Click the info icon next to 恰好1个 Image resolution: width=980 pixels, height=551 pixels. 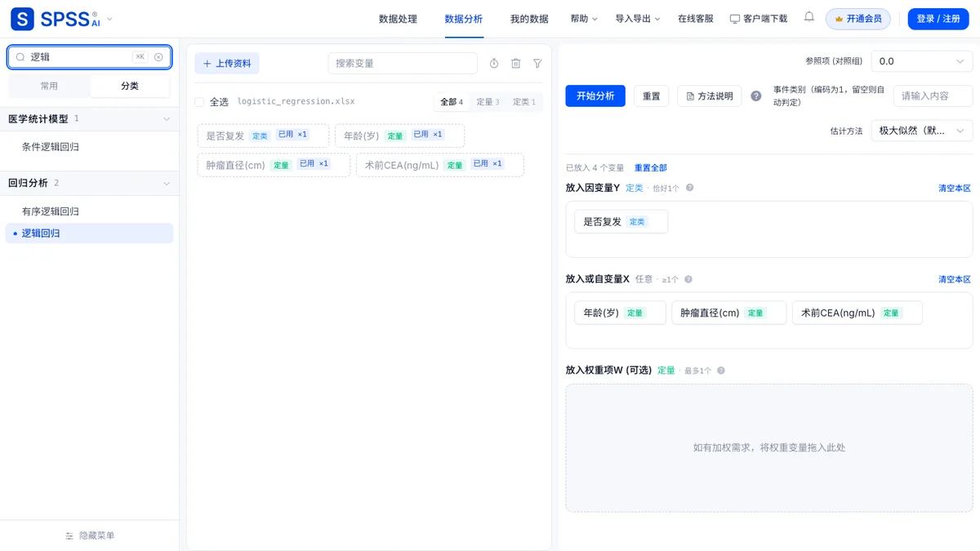point(689,188)
